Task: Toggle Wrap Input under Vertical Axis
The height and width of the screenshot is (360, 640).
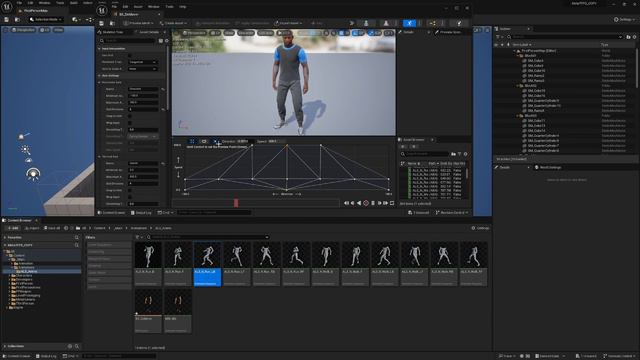Action: pos(130,197)
